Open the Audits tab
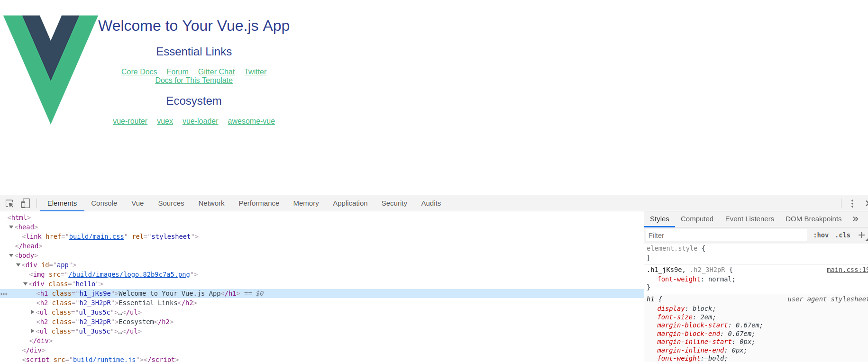The width and height of the screenshot is (868, 362). click(x=431, y=203)
